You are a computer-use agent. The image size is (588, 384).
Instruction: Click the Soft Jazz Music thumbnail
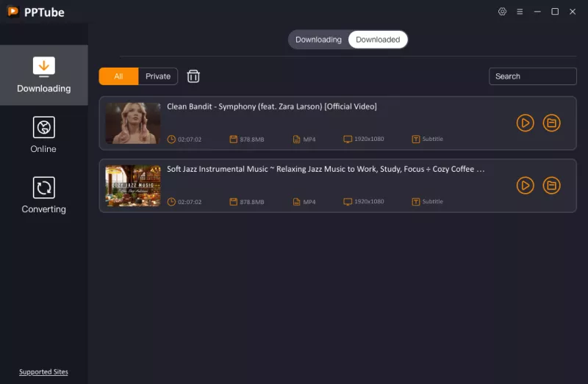(x=133, y=186)
